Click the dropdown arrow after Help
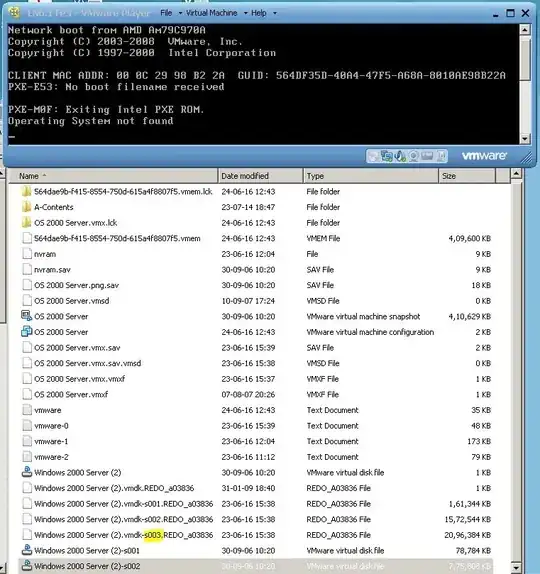The image size is (540, 574). point(275,13)
